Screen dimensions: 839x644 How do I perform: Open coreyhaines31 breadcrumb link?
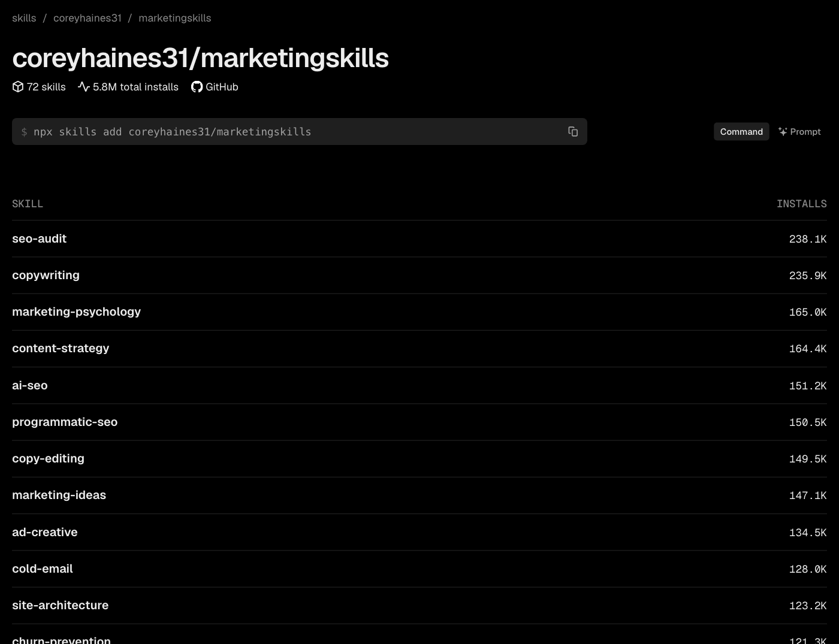[x=87, y=18]
